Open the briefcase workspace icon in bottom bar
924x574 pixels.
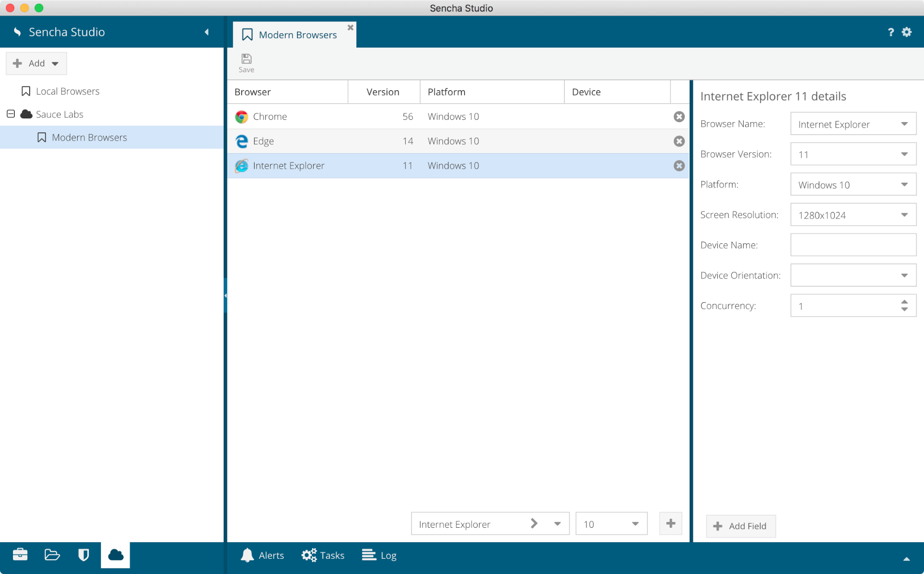point(20,555)
